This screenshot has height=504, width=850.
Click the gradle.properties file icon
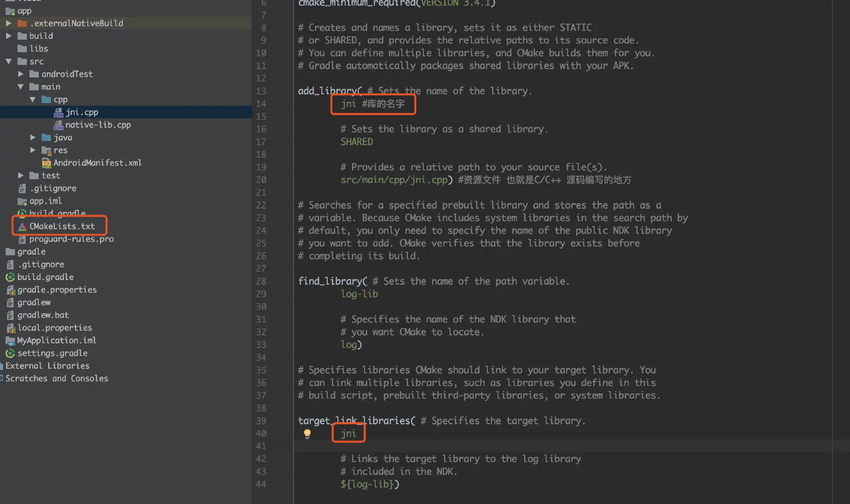coord(10,290)
